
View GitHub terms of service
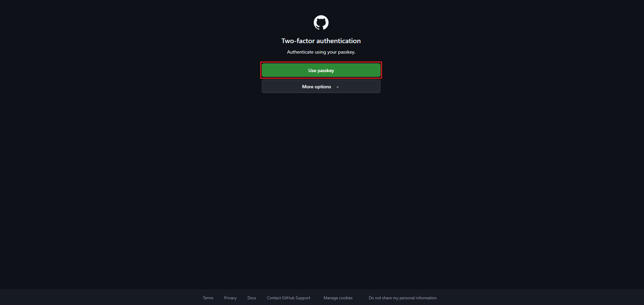click(x=208, y=298)
